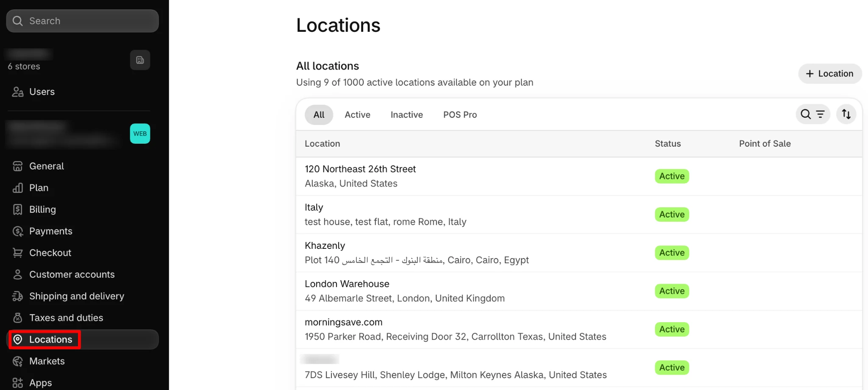Switch to the Active tab
This screenshot has width=868, height=390.
[x=357, y=114]
